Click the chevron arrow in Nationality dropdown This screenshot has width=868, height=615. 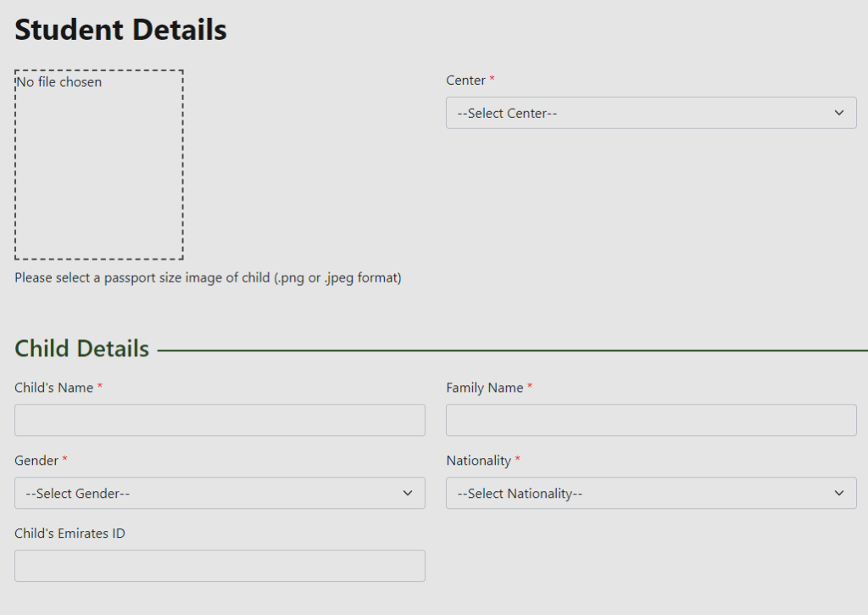(839, 493)
